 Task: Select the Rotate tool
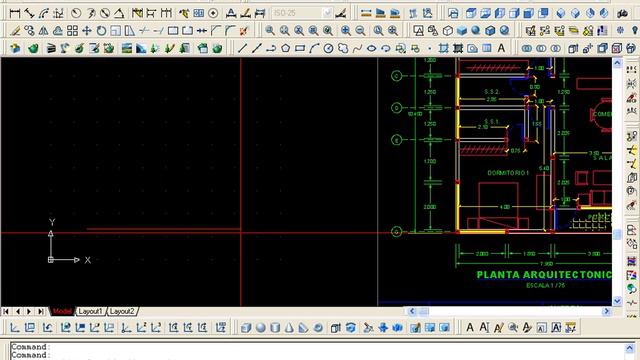[x=101, y=31]
